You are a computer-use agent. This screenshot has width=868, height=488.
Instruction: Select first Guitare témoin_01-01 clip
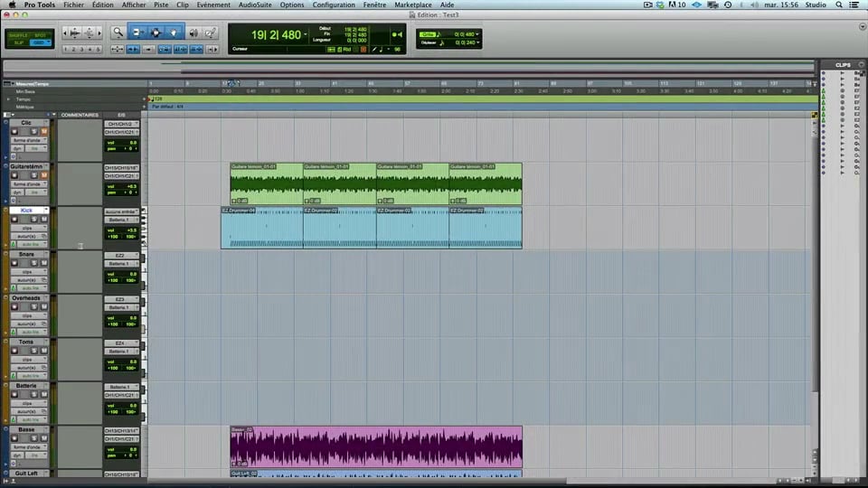(266, 183)
